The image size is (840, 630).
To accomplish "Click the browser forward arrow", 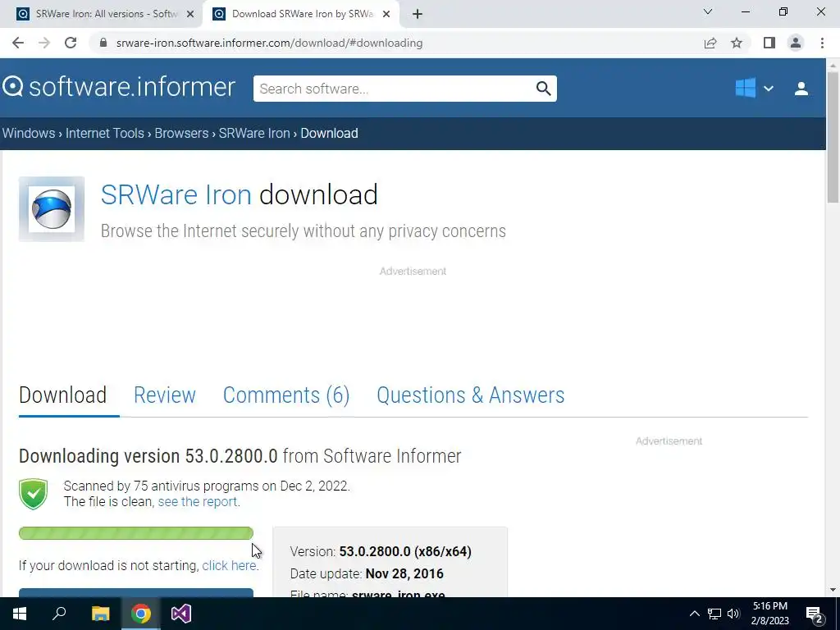I will tap(44, 43).
